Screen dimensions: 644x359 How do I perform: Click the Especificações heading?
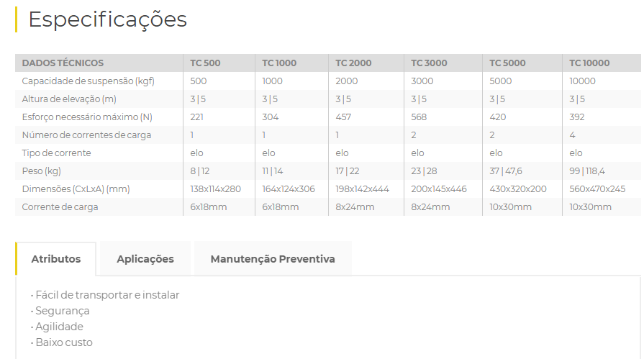coord(107,19)
